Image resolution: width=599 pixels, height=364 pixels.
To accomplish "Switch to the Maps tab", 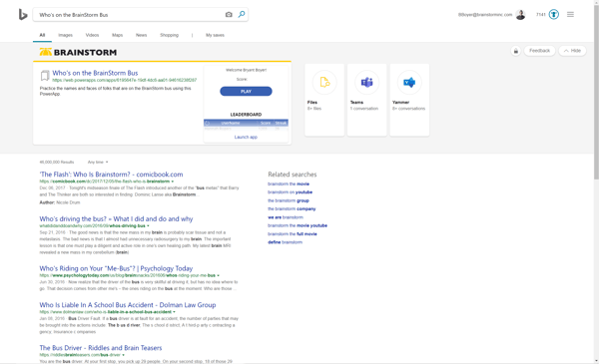I will (x=117, y=35).
